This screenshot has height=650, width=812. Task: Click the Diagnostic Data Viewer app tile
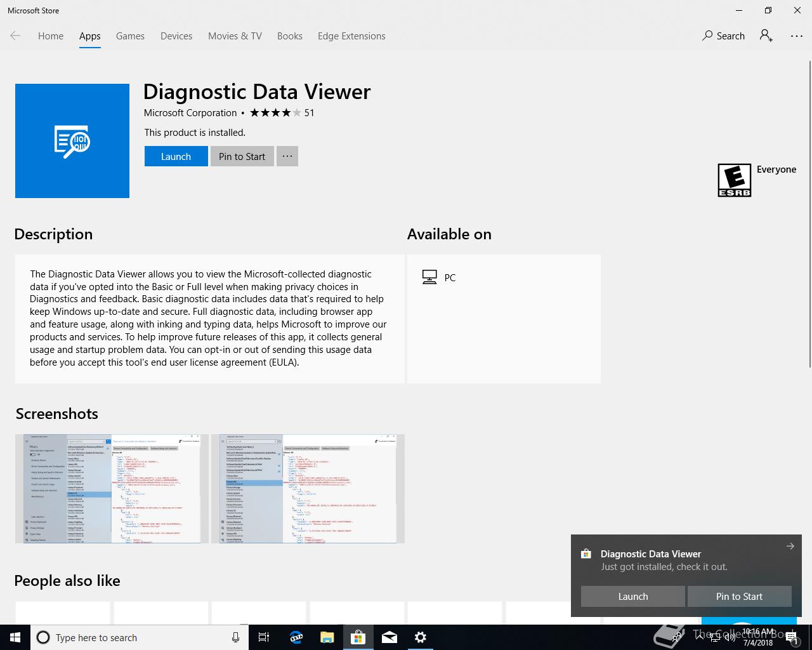click(x=72, y=141)
